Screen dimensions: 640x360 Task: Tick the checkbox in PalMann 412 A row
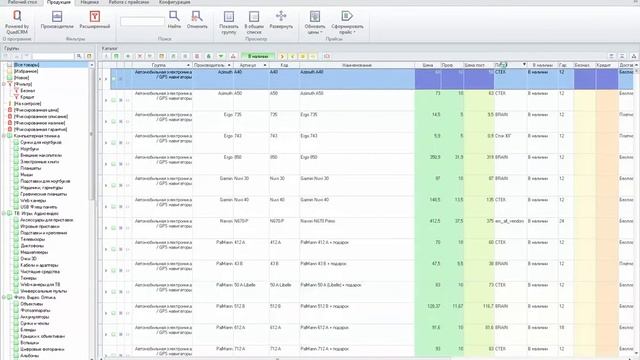pos(114,249)
